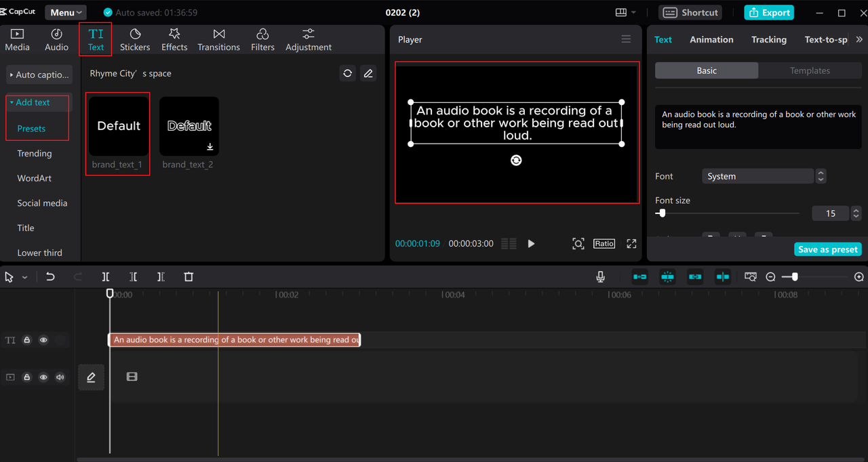Lock the main video track
Screen dimensions: 868x462
[x=27, y=377]
